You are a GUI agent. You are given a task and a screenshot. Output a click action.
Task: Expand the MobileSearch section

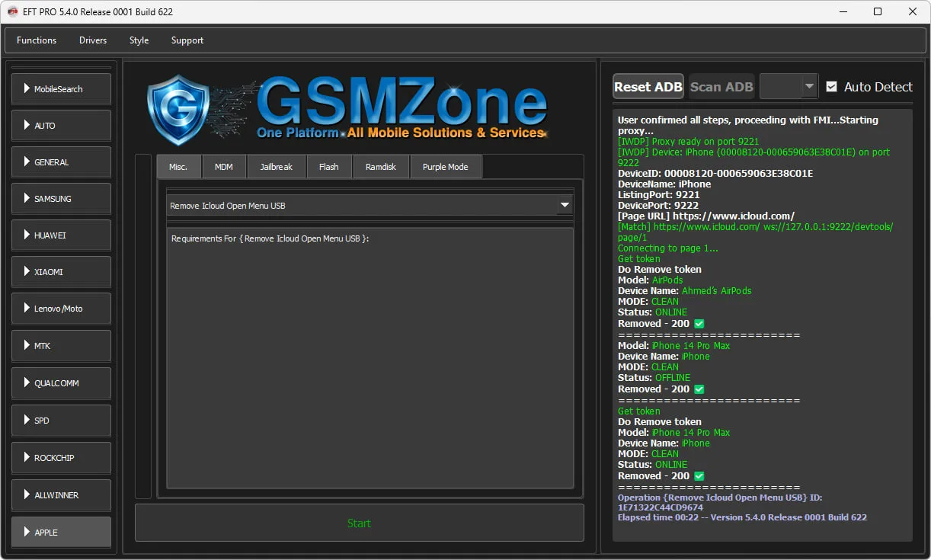coord(61,89)
